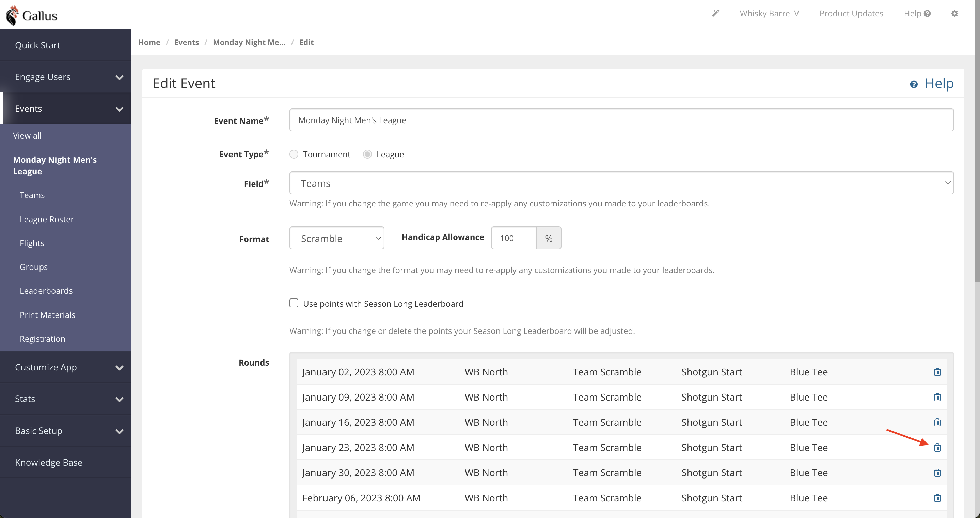Screen dimensions: 980x518
Task: Enable Use points with Season Long Leaderboard
Action: point(294,303)
